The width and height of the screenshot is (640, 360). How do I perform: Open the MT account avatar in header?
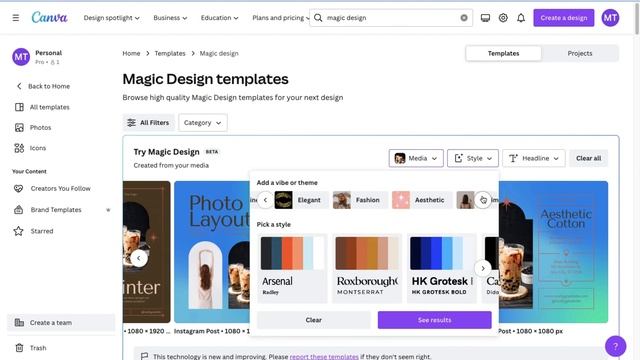coord(610,18)
